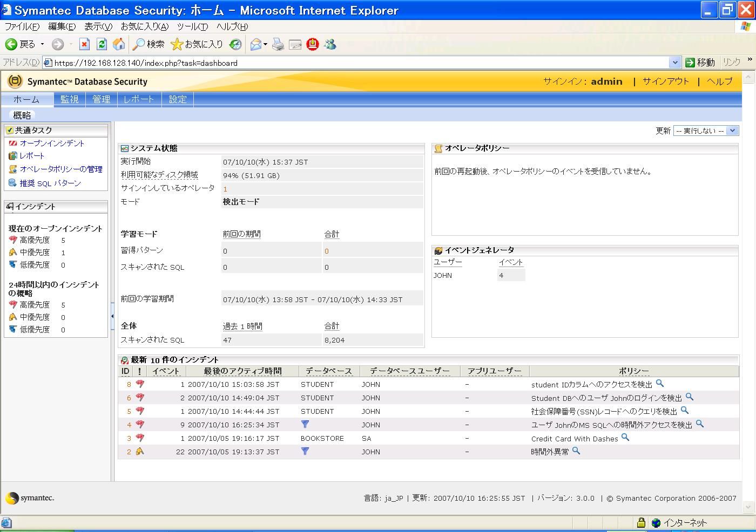
Task: Click medium priority icon for incident 2
Action: (x=140, y=451)
